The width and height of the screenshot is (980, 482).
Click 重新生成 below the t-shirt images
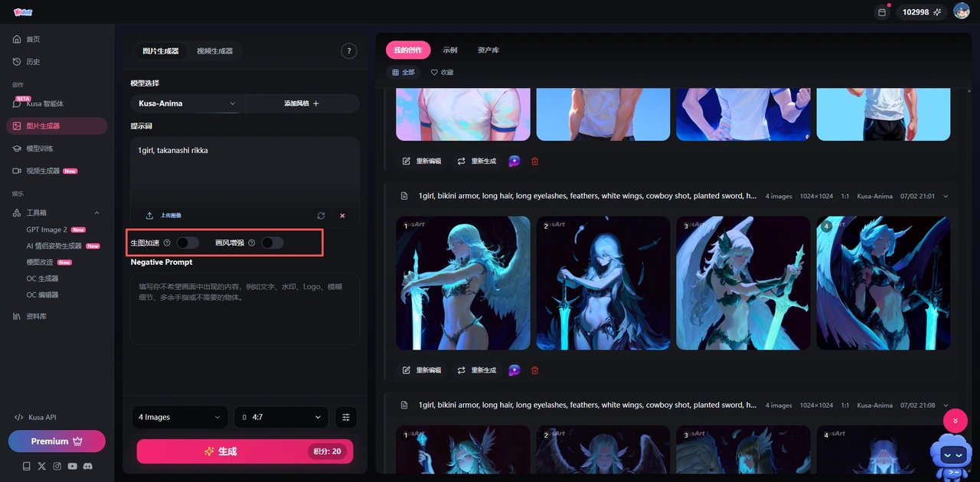pos(478,161)
